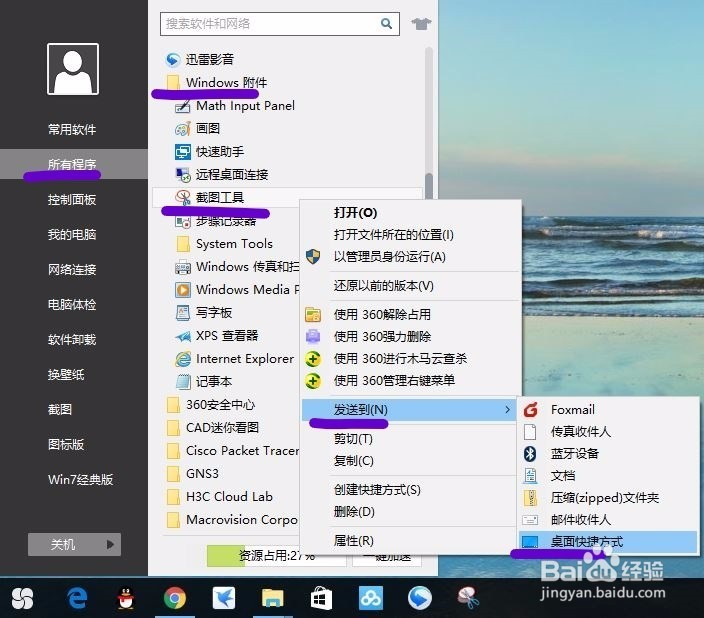Open 属性(R) properties entry
Viewport: 704px width, 618px height.
353,541
